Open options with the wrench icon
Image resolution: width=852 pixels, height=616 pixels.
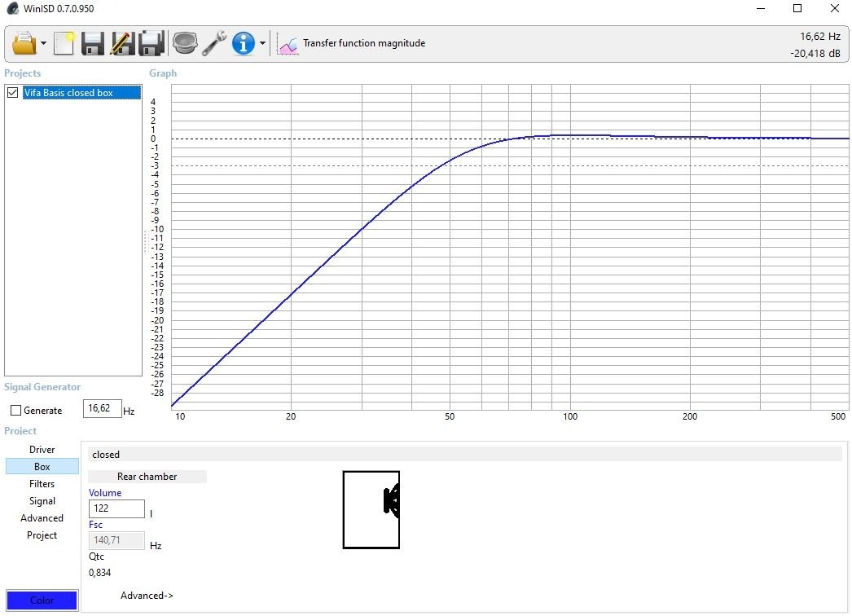[x=214, y=43]
